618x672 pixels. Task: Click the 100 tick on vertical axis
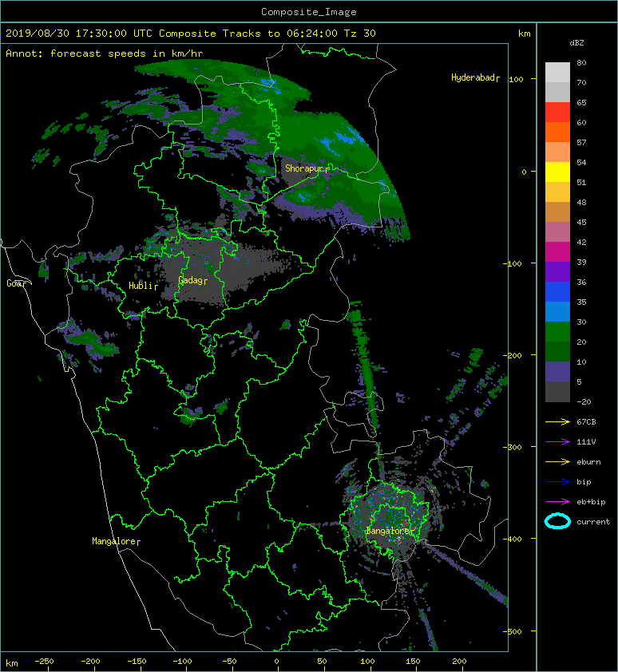click(x=517, y=79)
